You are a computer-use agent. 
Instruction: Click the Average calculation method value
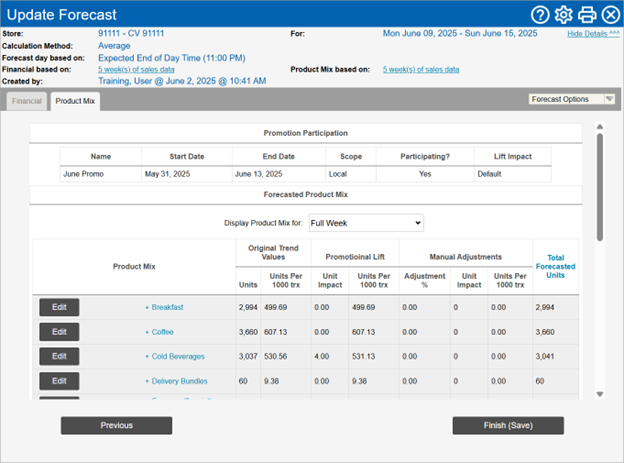[114, 46]
